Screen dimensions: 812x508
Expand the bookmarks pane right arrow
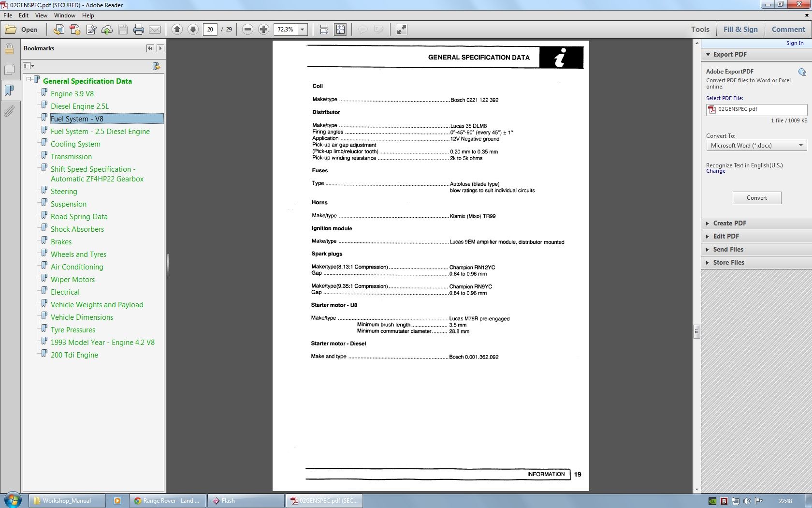click(160, 48)
